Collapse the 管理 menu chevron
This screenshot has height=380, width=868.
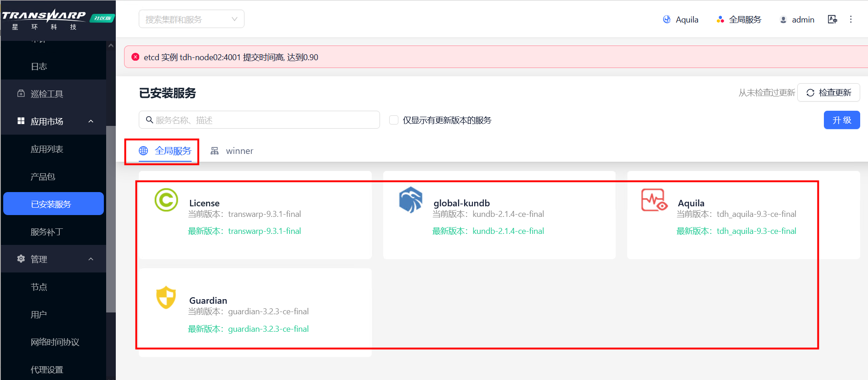91,259
